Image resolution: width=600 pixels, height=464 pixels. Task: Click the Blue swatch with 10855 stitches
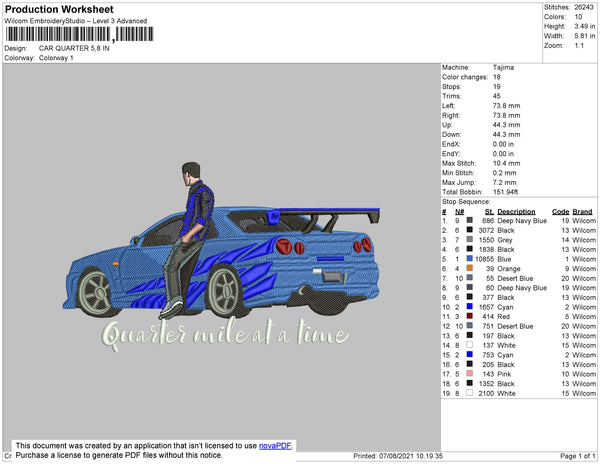click(x=469, y=259)
